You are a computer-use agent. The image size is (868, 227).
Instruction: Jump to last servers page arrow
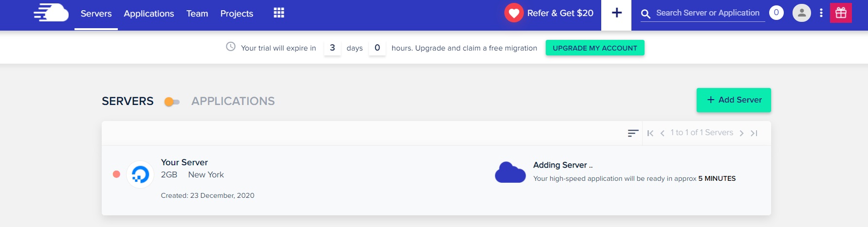(x=754, y=133)
